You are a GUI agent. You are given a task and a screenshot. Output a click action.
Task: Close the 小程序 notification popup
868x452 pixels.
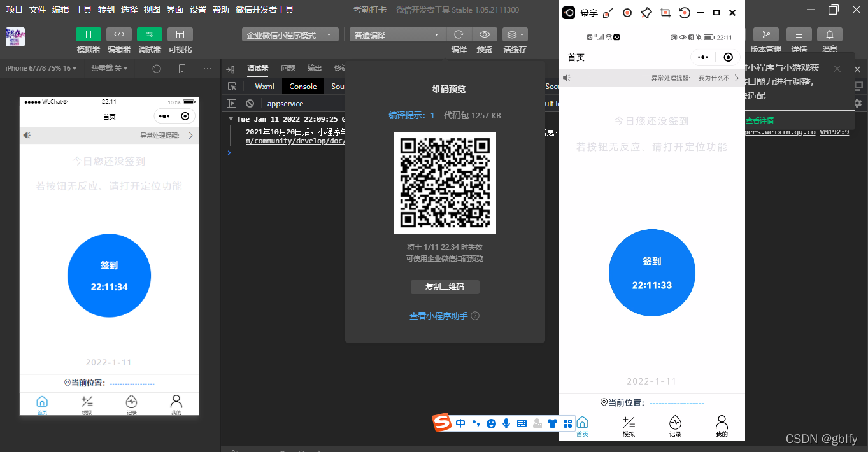pyautogui.click(x=837, y=68)
